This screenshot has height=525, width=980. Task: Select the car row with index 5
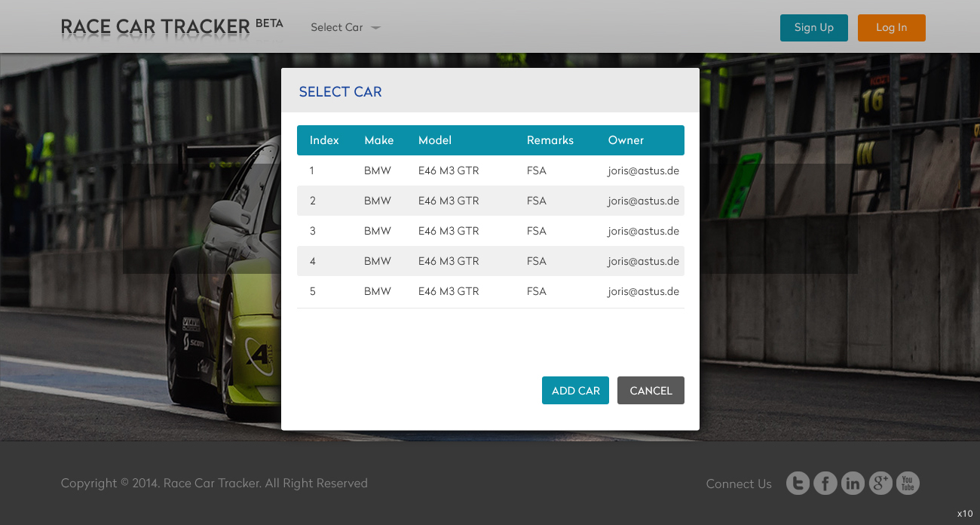click(x=491, y=291)
